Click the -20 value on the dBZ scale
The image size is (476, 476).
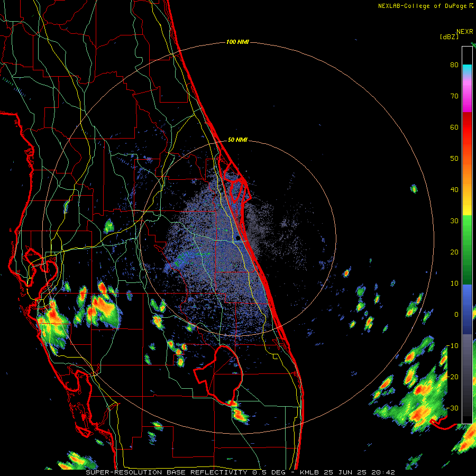tap(452, 377)
